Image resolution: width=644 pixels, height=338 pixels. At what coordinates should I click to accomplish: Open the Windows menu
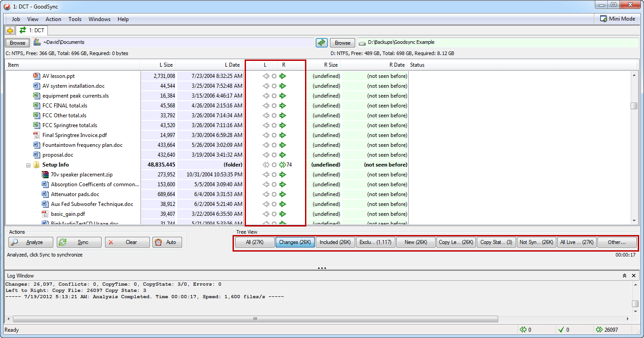point(99,19)
